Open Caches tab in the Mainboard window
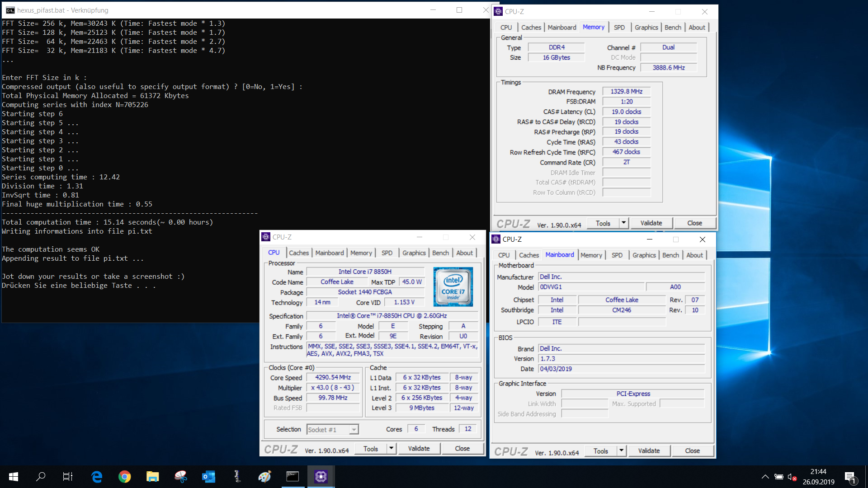The image size is (868, 488). (x=529, y=255)
